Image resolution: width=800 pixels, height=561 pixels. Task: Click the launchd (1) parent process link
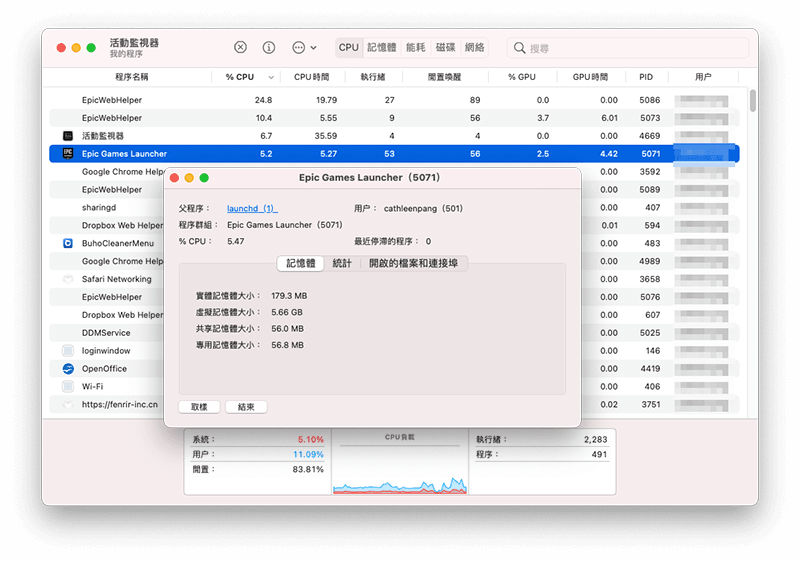tap(252, 209)
